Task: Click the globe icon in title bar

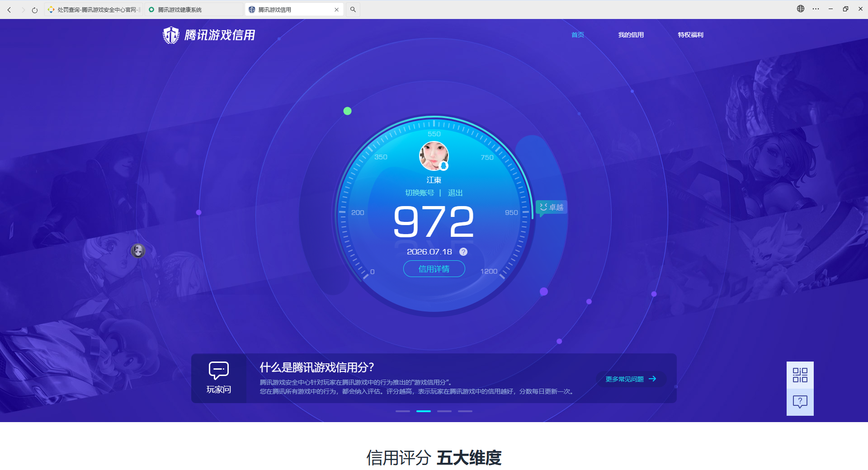Action: click(801, 9)
